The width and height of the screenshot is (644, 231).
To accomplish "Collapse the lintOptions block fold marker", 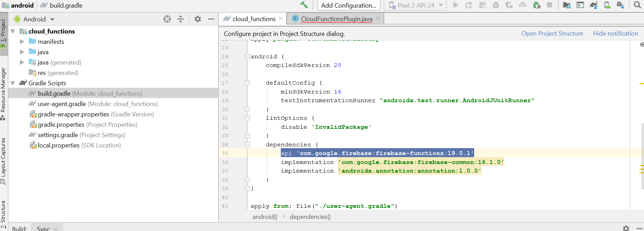I will (247, 118).
